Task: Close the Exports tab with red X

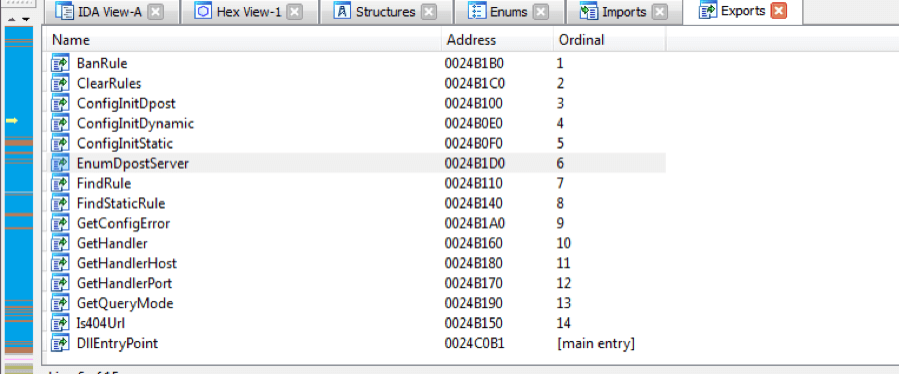Action: (x=779, y=11)
